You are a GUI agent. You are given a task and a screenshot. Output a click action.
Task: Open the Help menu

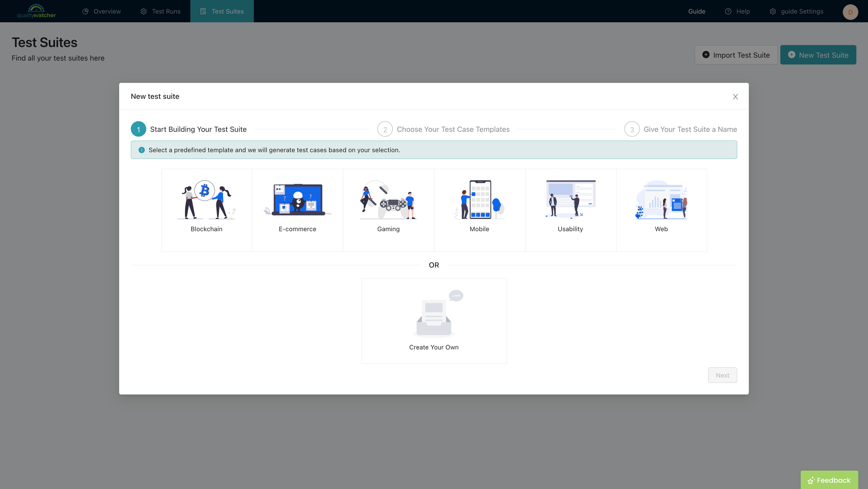tap(737, 11)
